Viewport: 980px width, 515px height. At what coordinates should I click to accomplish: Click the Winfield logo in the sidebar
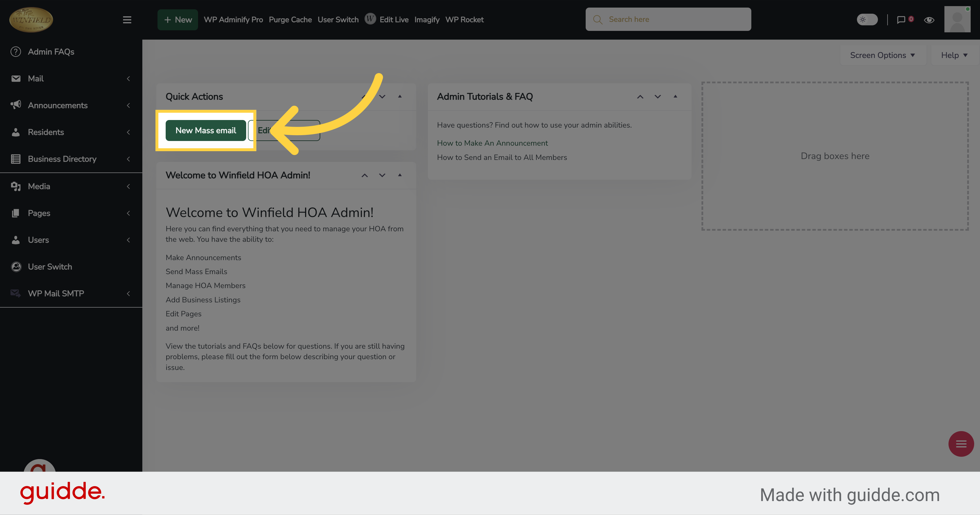coord(31,20)
